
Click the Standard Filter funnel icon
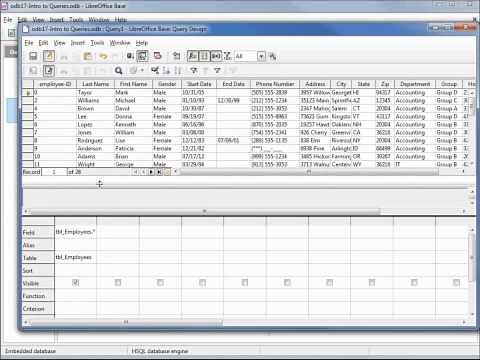coord(217,70)
